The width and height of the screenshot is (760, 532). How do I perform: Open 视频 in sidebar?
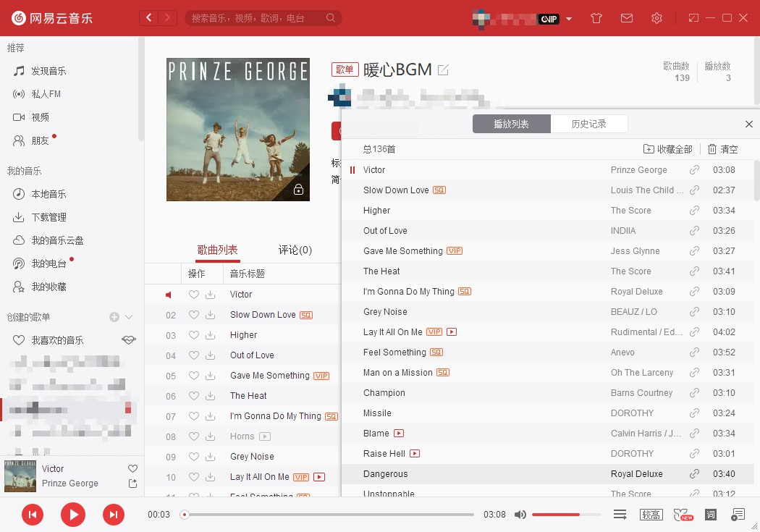tap(31, 117)
